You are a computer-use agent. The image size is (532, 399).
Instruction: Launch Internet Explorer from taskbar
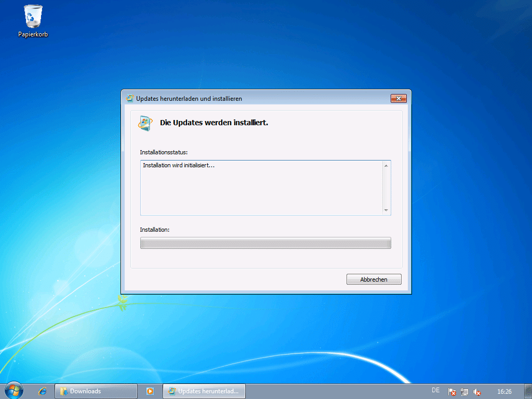(x=43, y=391)
